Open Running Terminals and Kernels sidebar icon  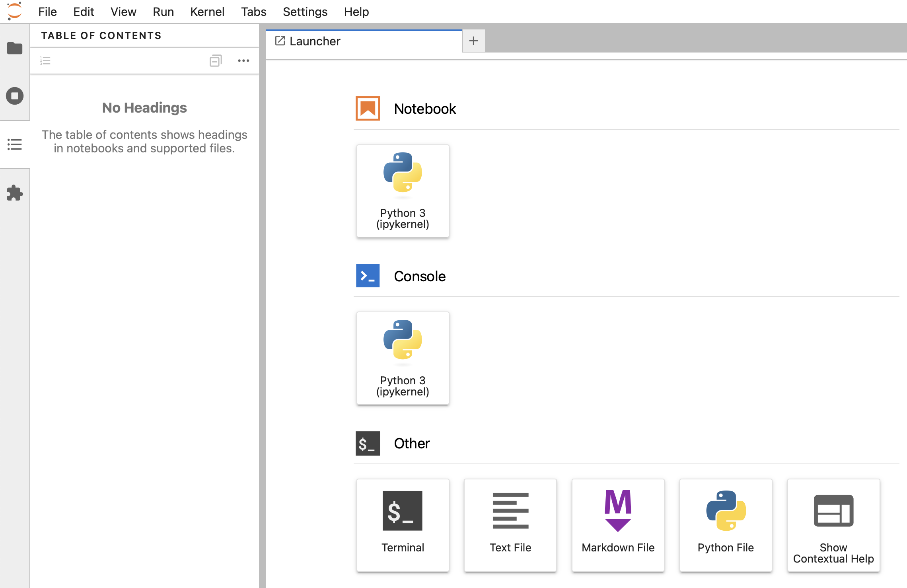[x=15, y=96]
